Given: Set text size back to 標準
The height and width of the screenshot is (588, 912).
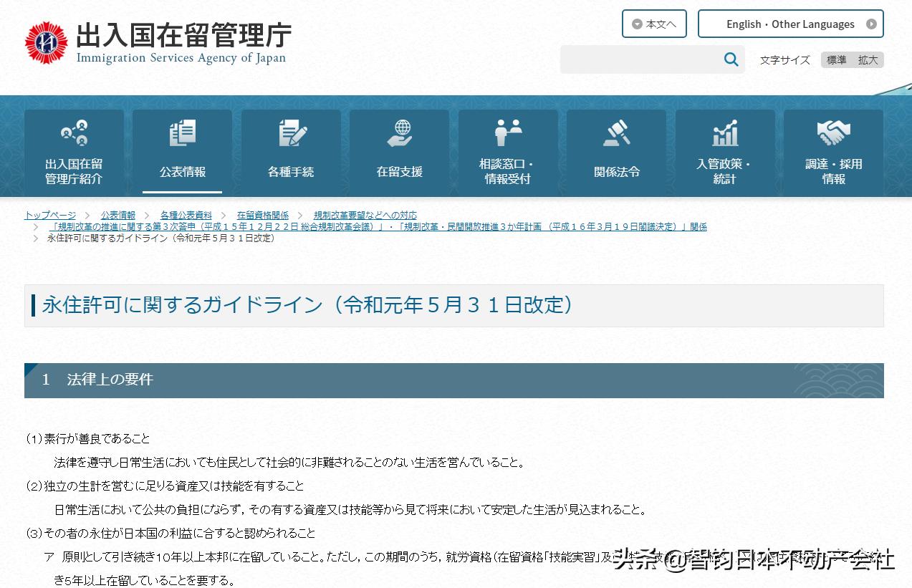Looking at the screenshot, I should coord(837,59).
